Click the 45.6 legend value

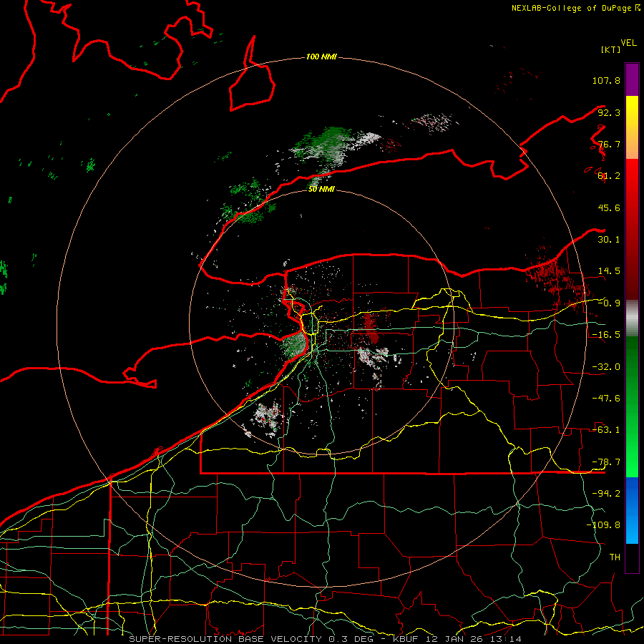pyautogui.click(x=609, y=208)
